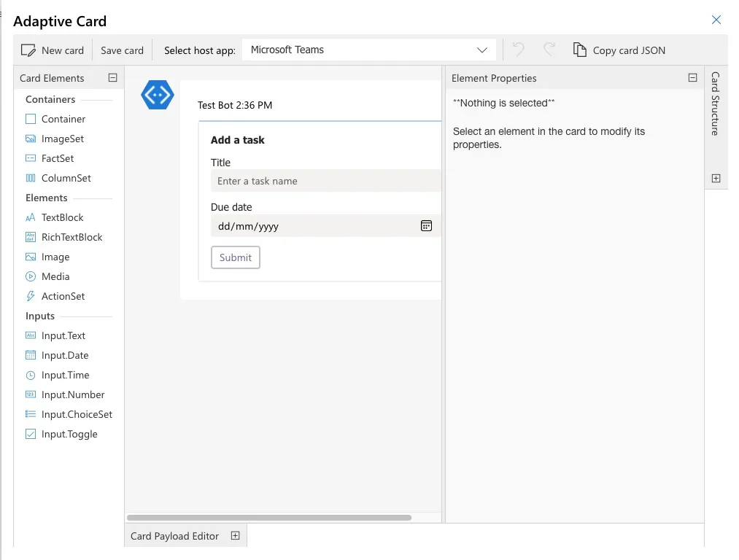Select the ColumnSet label
This screenshot has height=560, width=739.
[x=66, y=178]
